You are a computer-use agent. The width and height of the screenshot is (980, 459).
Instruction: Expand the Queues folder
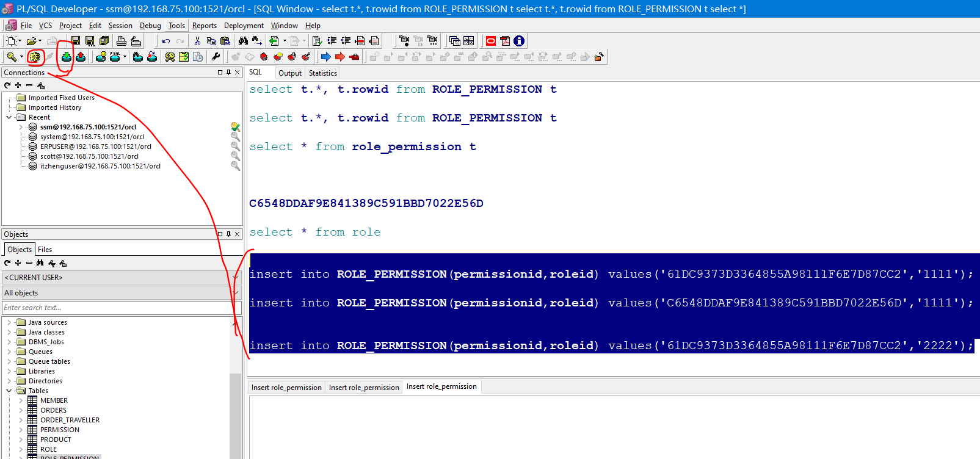click(x=9, y=352)
